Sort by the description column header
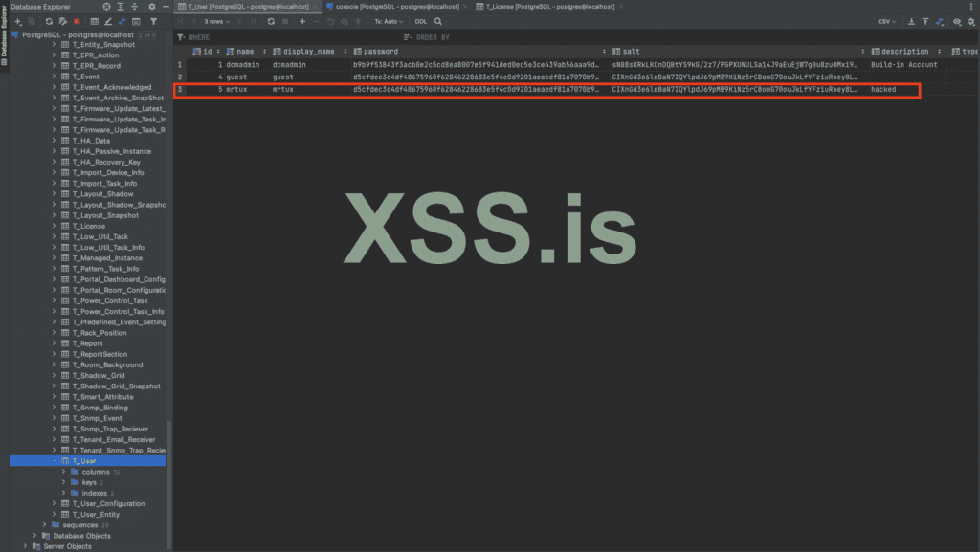The width and height of the screenshot is (980, 552). (906, 52)
